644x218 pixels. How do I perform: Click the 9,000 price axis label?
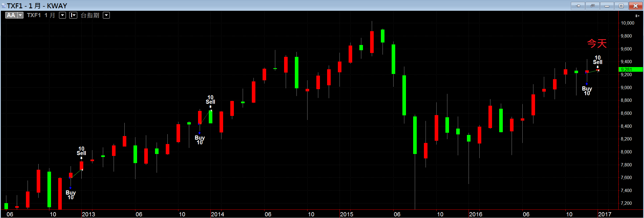626,87
